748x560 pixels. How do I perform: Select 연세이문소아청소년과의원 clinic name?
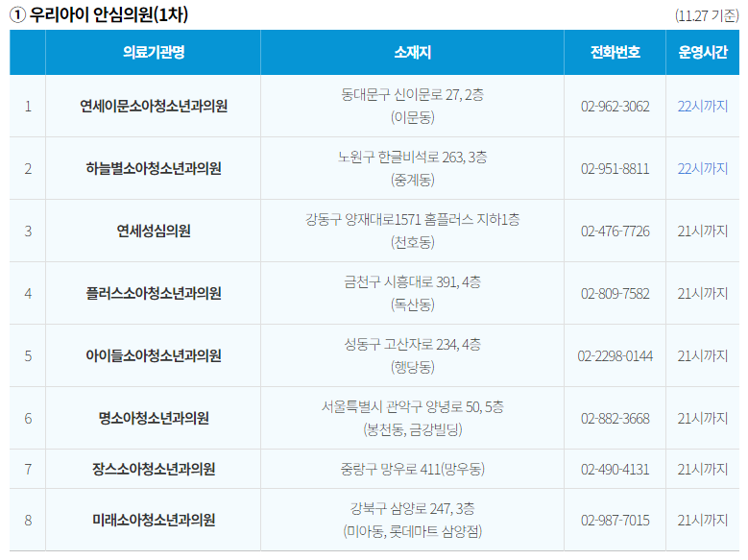tap(153, 106)
